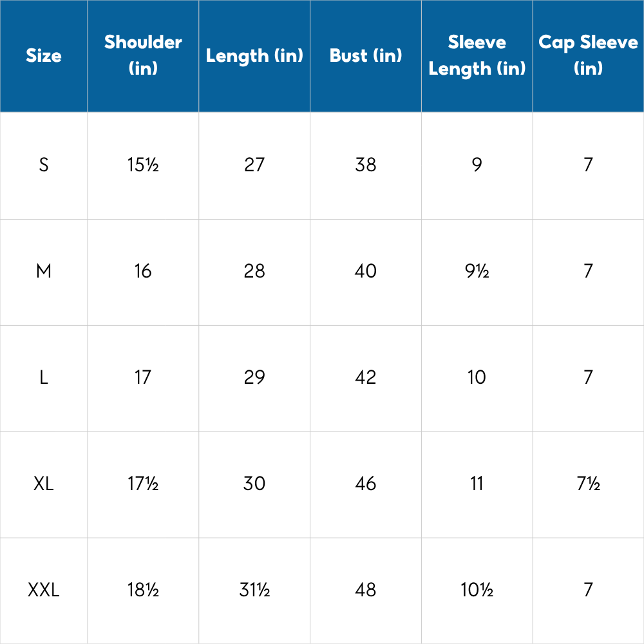The height and width of the screenshot is (644, 644).
Task: Click the S size row label
Action: pos(44,166)
